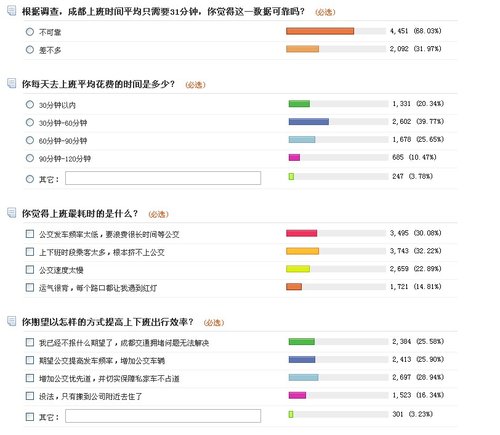Click the result count 1,331 (20.34%)
500x435 pixels.
pyautogui.click(x=418, y=104)
